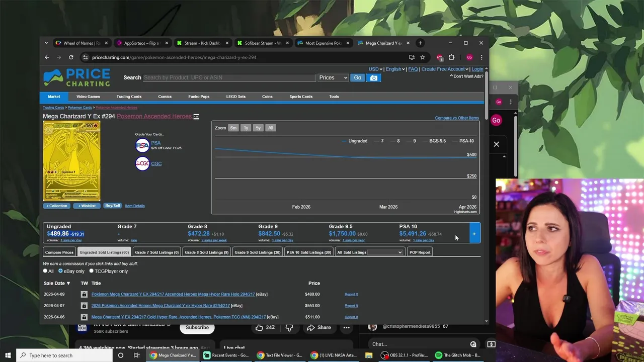Switch to Grade 9 Sold Listings tab
The height and width of the screenshot is (362, 644).
tap(257, 252)
